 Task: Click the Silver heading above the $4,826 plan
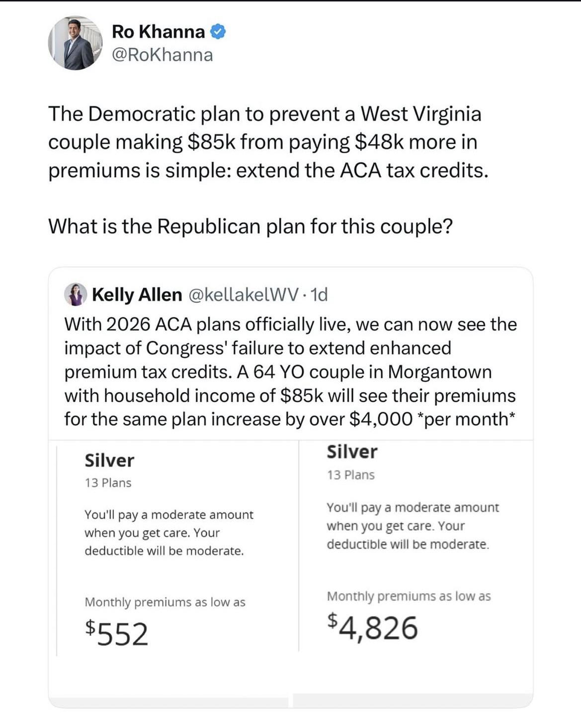pos(352,452)
